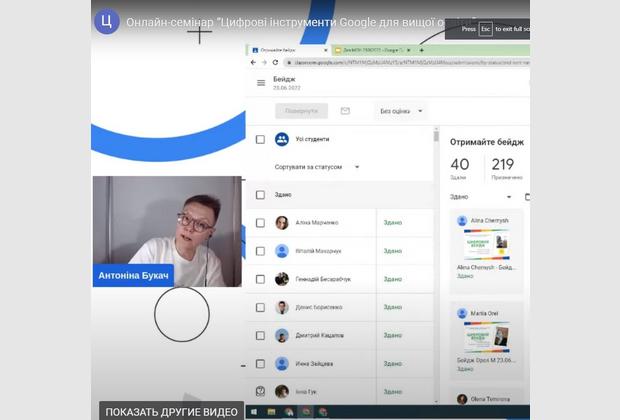620x420 pixels.
Task: Switch to the "Отримайте бейдж" browser tab
Action: (287, 49)
